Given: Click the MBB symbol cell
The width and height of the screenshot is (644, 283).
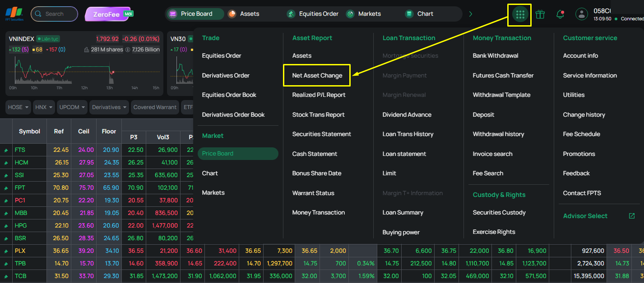Looking at the screenshot, I should click(29, 213).
